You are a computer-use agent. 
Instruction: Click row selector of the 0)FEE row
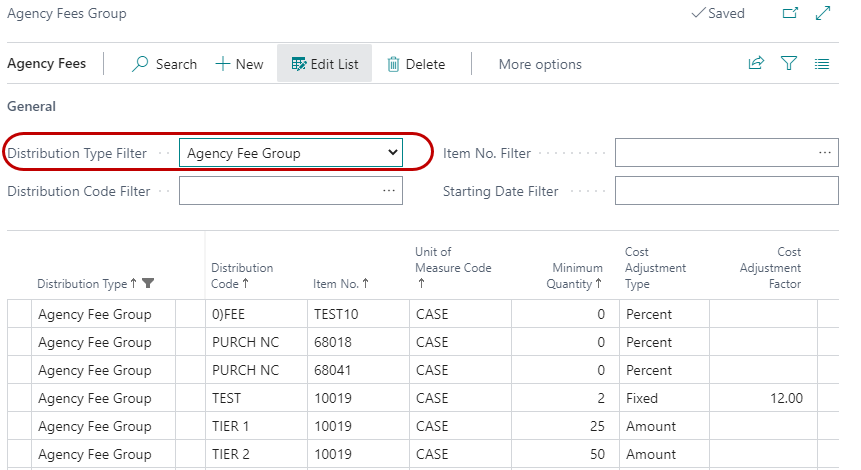(x=19, y=314)
